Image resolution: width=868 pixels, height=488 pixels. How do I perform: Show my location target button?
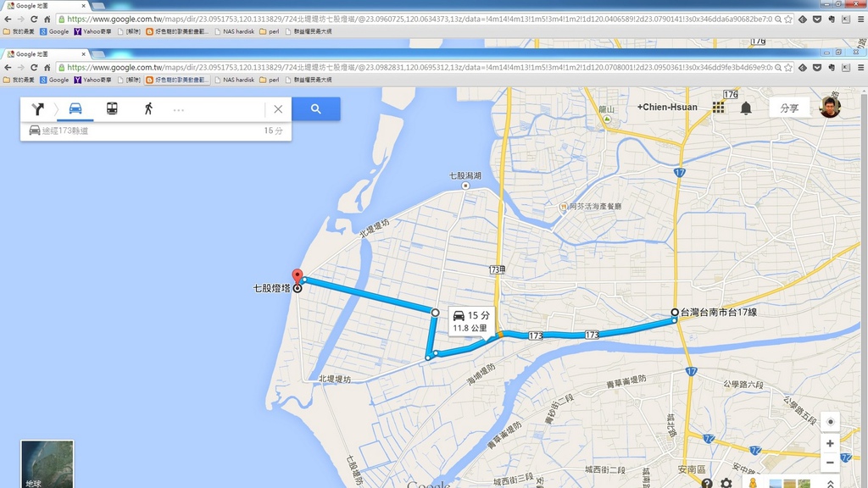coord(830,422)
